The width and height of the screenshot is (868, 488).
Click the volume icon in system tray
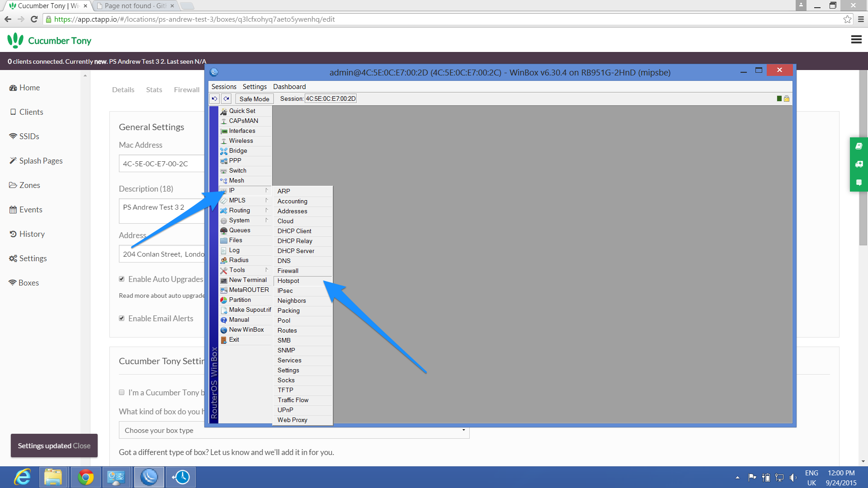pos(793,477)
